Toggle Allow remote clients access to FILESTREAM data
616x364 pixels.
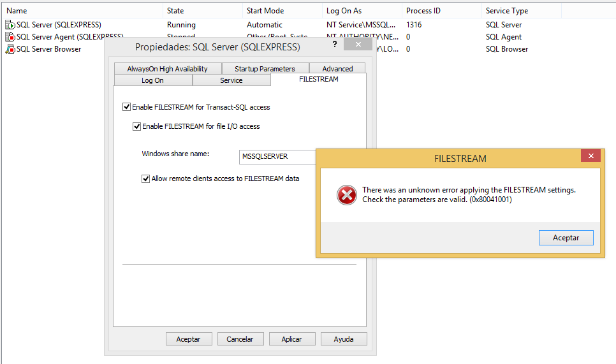coord(146,178)
